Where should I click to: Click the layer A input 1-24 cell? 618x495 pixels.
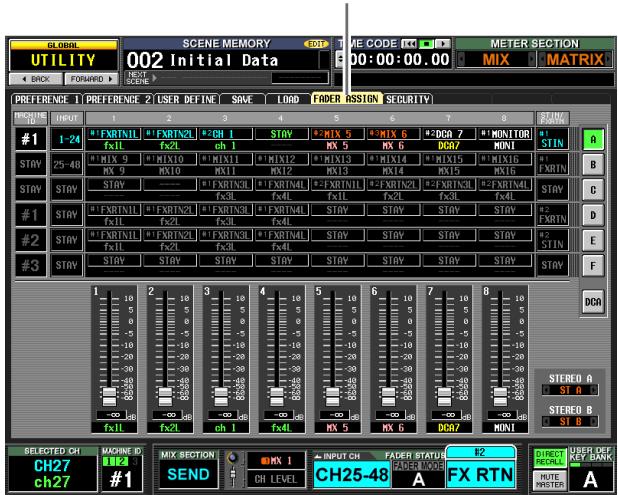(x=67, y=139)
